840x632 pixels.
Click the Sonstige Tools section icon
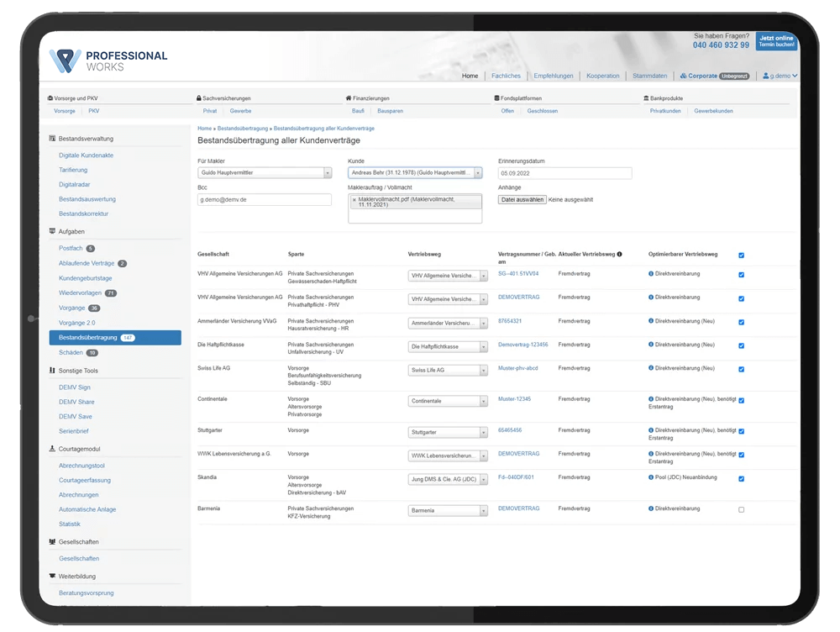point(52,371)
